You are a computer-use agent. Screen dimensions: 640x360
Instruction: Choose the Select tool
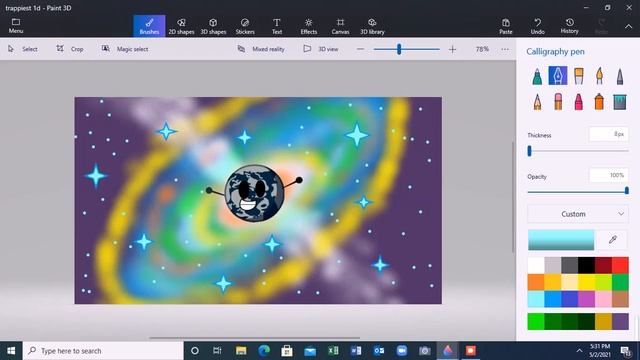click(x=23, y=49)
